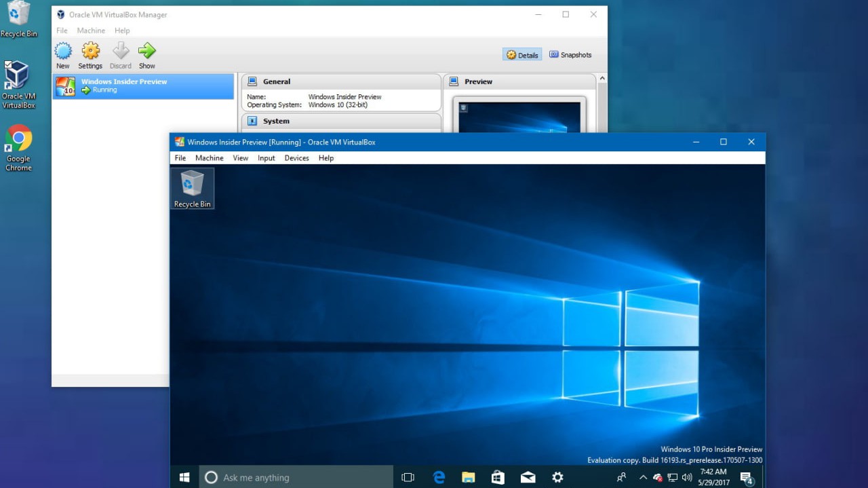The image size is (868, 488).
Task: Open VirtualBox Settings gear icon
Action: [90, 52]
